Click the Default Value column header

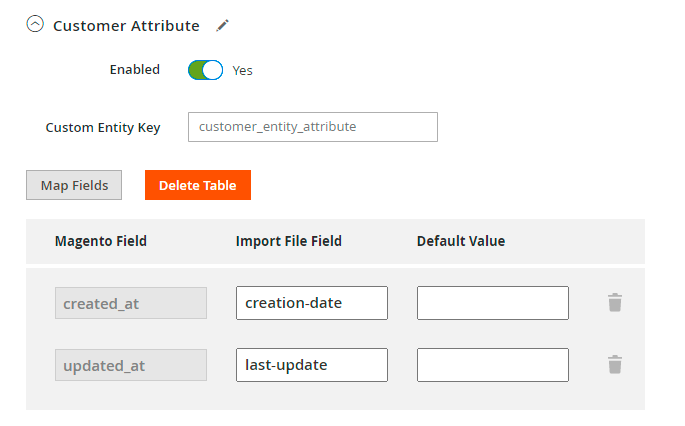tap(461, 241)
